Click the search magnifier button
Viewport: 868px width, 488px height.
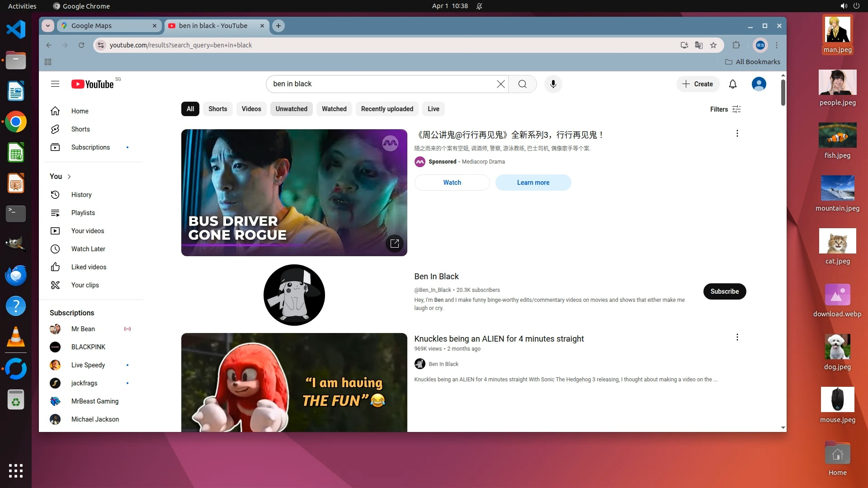point(522,84)
